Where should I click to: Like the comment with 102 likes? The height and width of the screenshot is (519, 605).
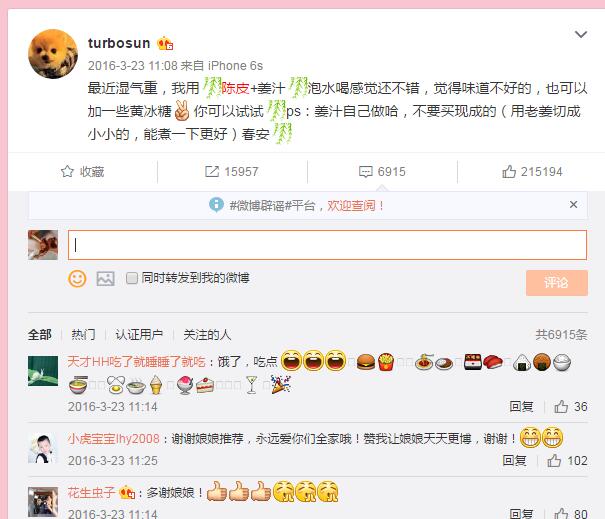pyautogui.click(x=554, y=460)
